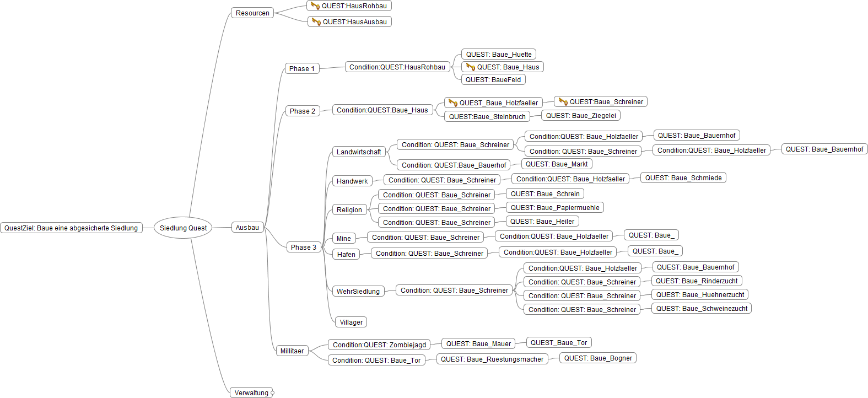868x398 pixels.
Task: Click the key icon on QUEST: Baue_Haus
Action: (471, 67)
